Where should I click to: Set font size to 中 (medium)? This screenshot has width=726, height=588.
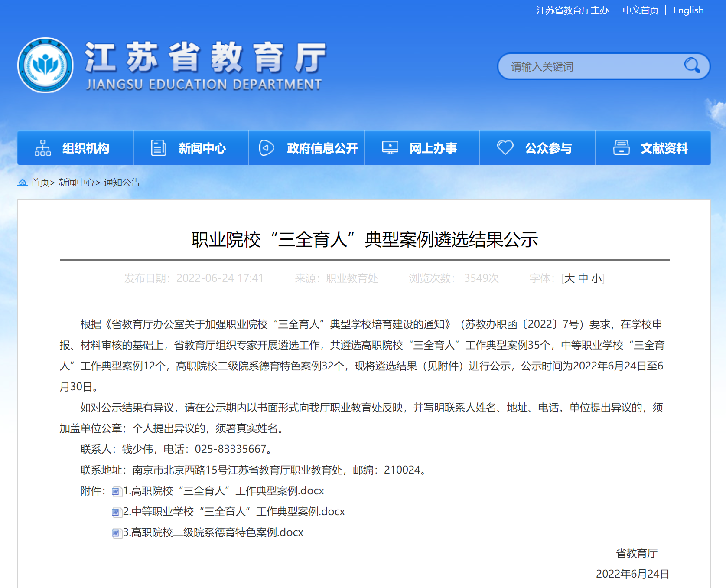click(x=583, y=278)
